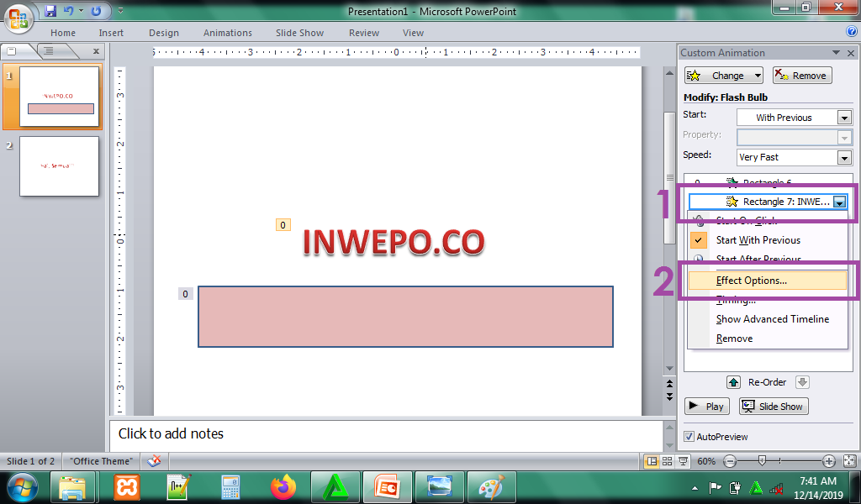This screenshot has height=504, width=861.
Task: Click the Slide Show button in pane
Action: (774, 407)
